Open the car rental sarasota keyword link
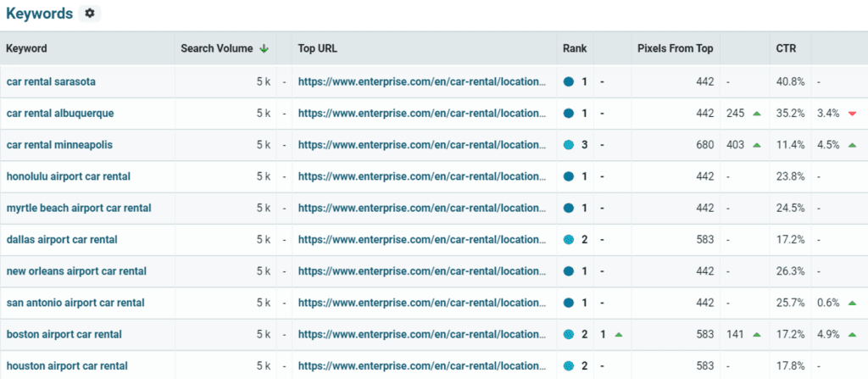Screen dimensions: 868x379 [51, 81]
